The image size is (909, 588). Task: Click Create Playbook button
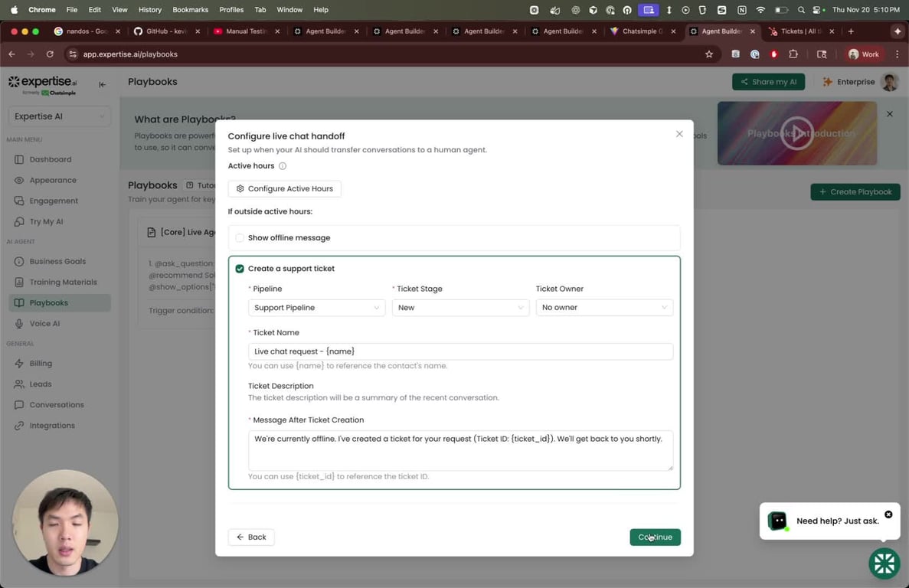[x=855, y=191]
